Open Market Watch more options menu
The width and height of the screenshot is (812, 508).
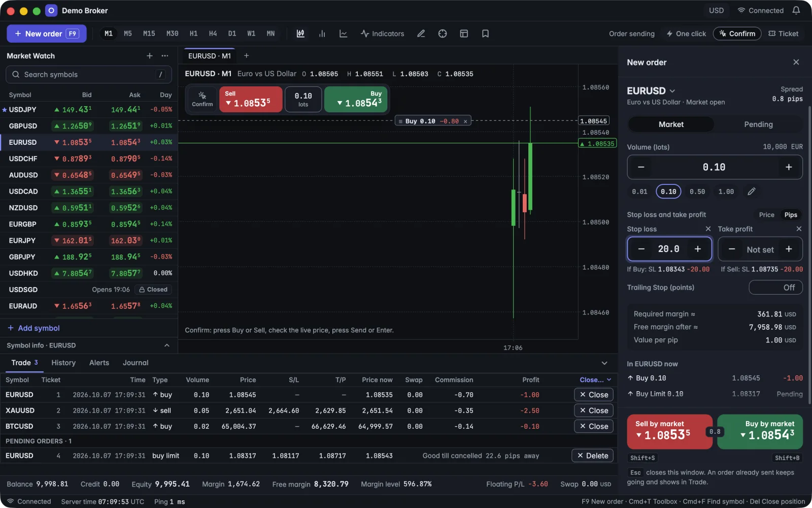pyautogui.click(x=165, y=56)
